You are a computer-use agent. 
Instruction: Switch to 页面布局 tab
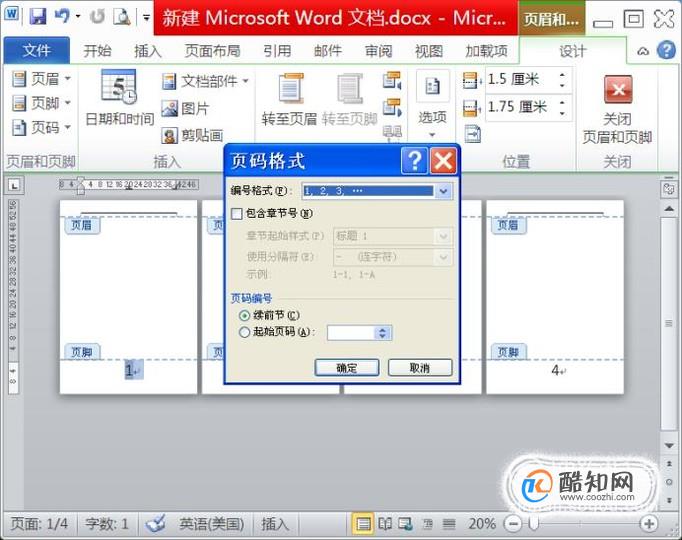(x=212, y=51)
